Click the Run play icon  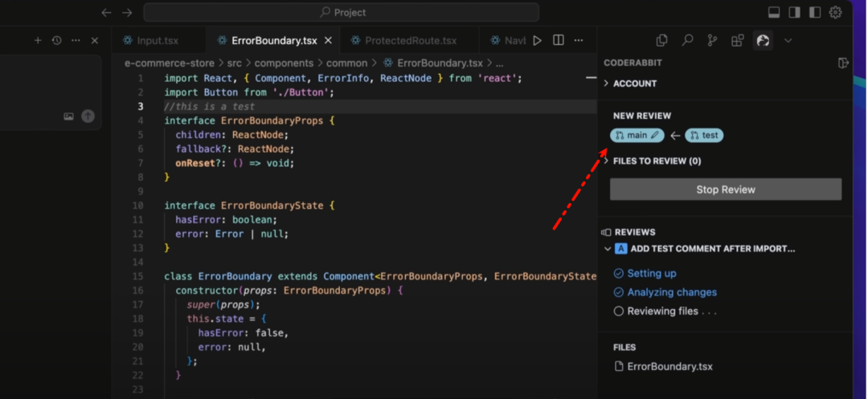coord(538,40)
